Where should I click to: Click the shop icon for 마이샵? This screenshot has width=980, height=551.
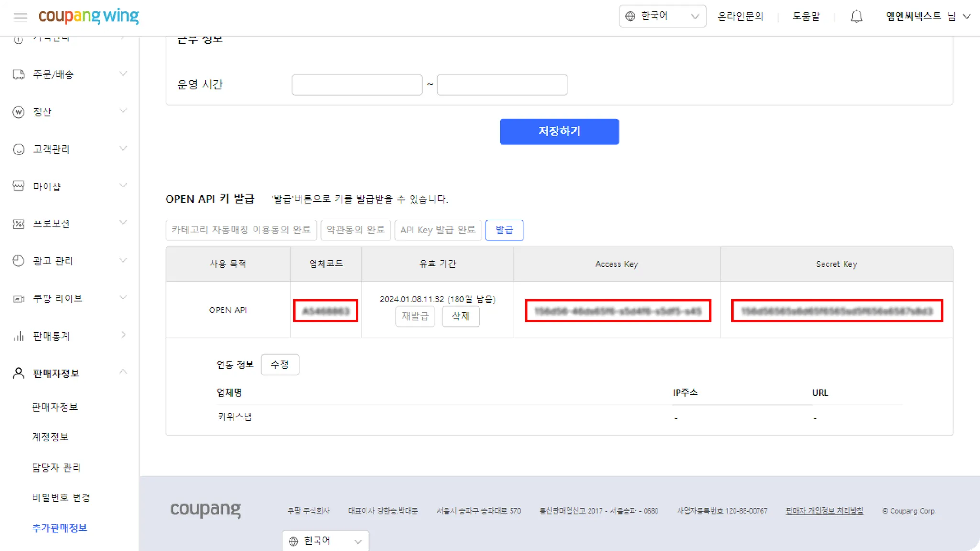(19, 187)
